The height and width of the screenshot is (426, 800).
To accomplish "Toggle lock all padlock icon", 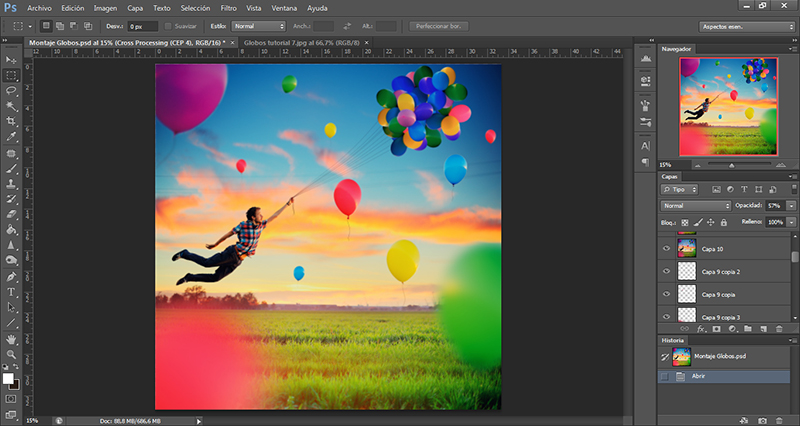I will click(723, 222).
